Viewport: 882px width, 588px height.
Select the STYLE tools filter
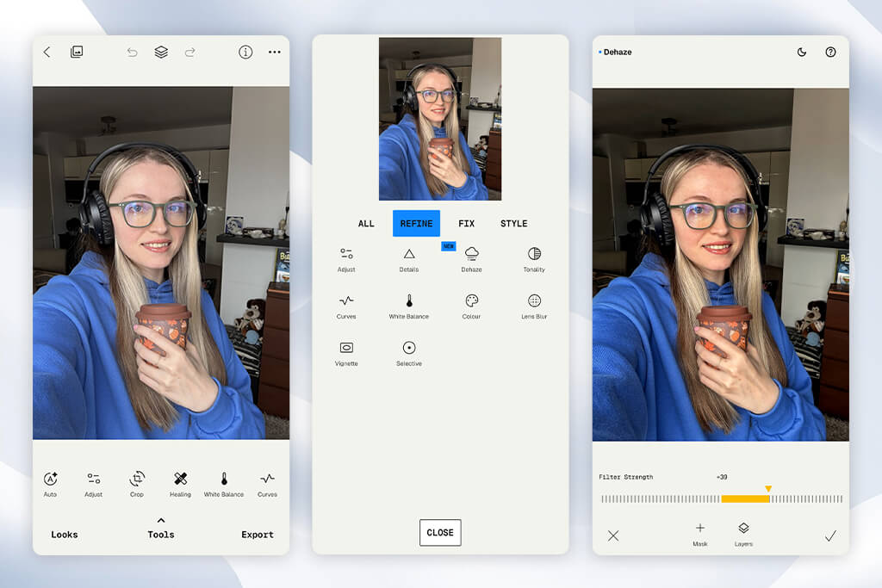pos(514,224)
